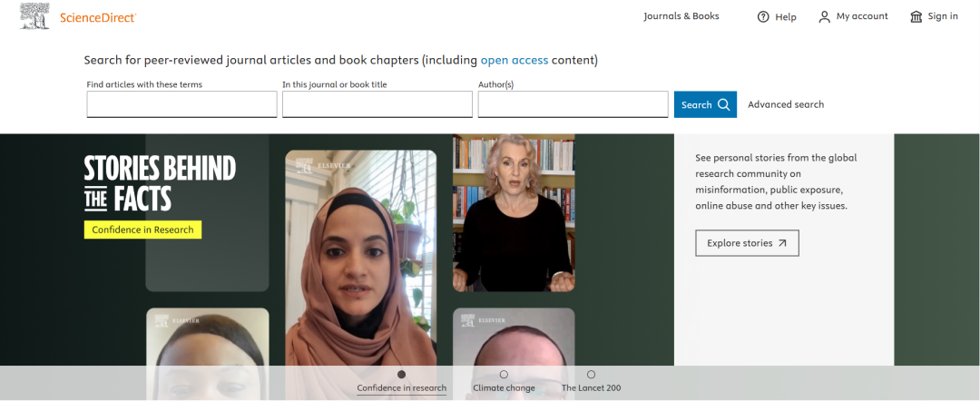Follow the open access link
The height and width of the screenshot is (411, 980).
pos(514,61)
